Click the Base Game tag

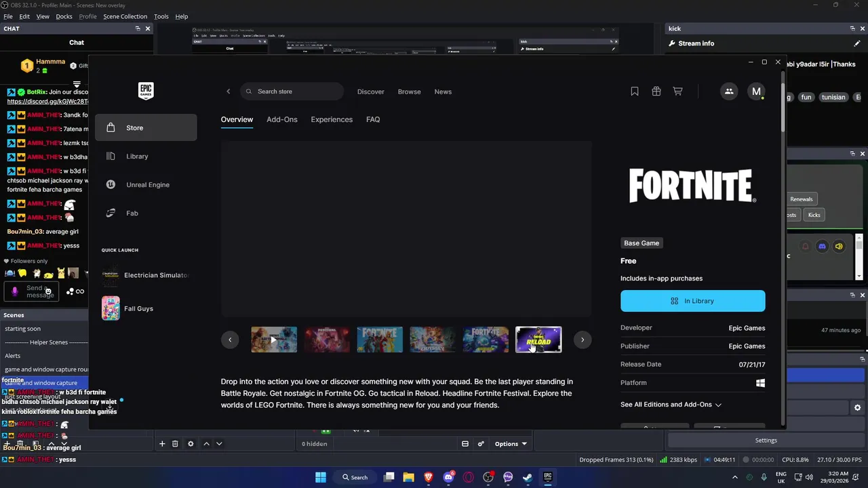click(642, 243)
